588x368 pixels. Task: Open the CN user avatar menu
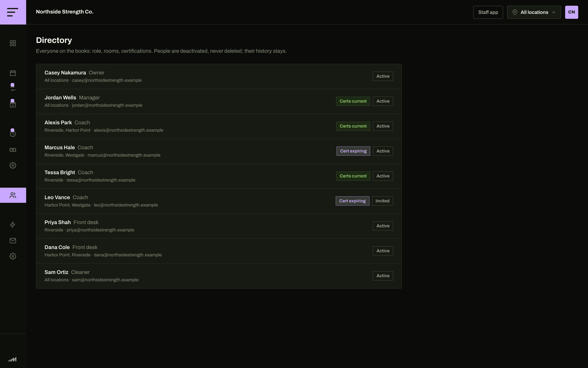[x=571, y=12]
